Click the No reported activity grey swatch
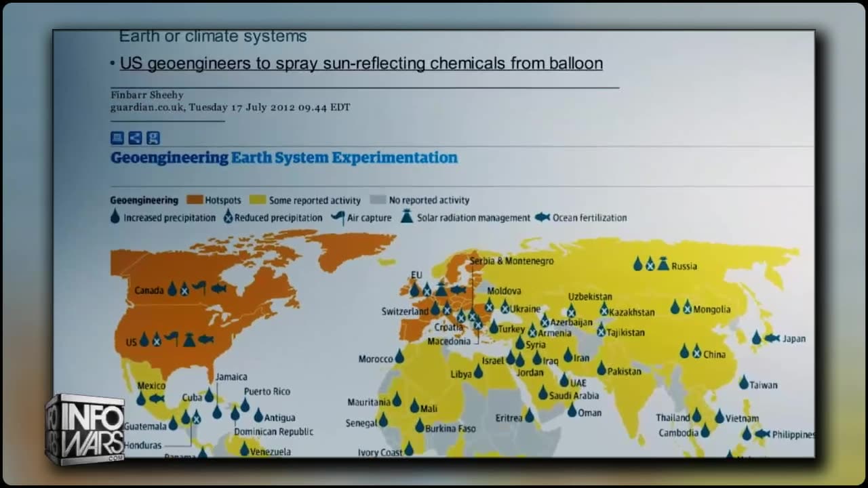The image size is (868, 488). point(378,200)
